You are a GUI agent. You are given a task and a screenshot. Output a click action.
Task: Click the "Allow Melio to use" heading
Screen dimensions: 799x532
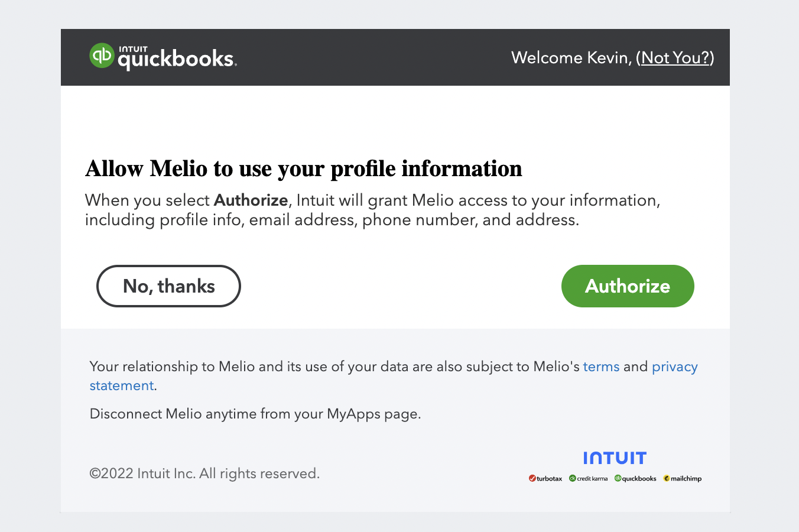303,168
